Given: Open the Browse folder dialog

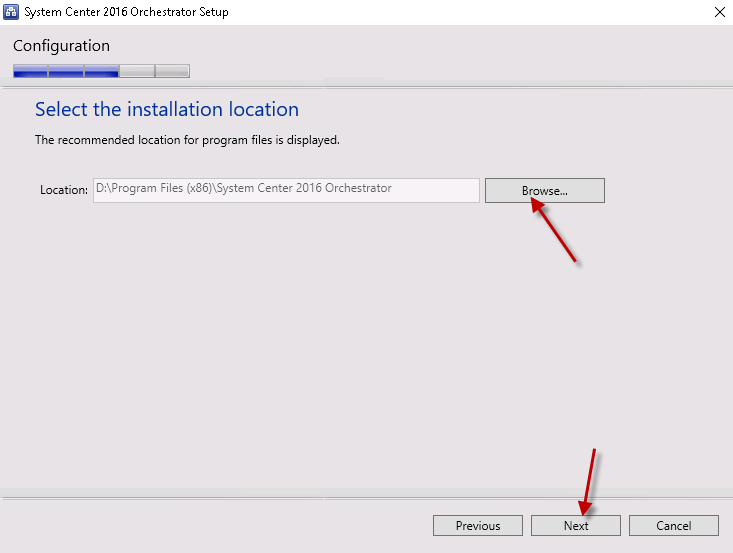Looking at the screenshot, I should click(544, 190).
